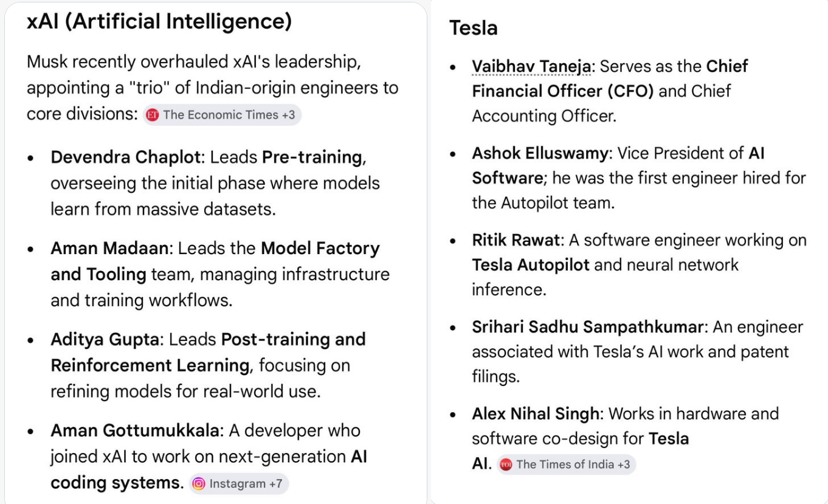Open the Instagram +7 source chip
Viewport: 828px width, 504px height.
click(x=238, y=484)
